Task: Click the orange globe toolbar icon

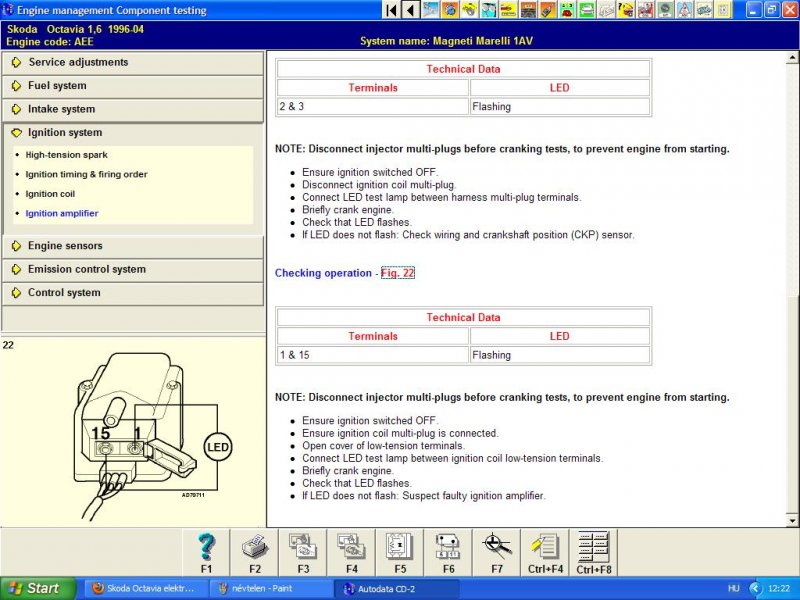Action: click(x=451, y=10)
